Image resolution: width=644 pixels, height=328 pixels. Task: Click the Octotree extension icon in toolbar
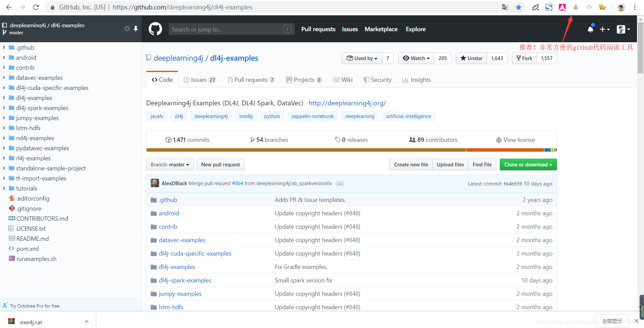coord(576,7)
